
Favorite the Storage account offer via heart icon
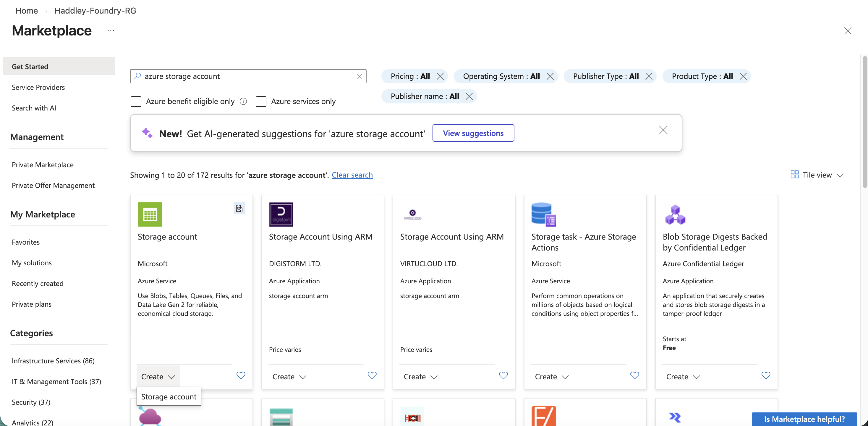(241, 375)
